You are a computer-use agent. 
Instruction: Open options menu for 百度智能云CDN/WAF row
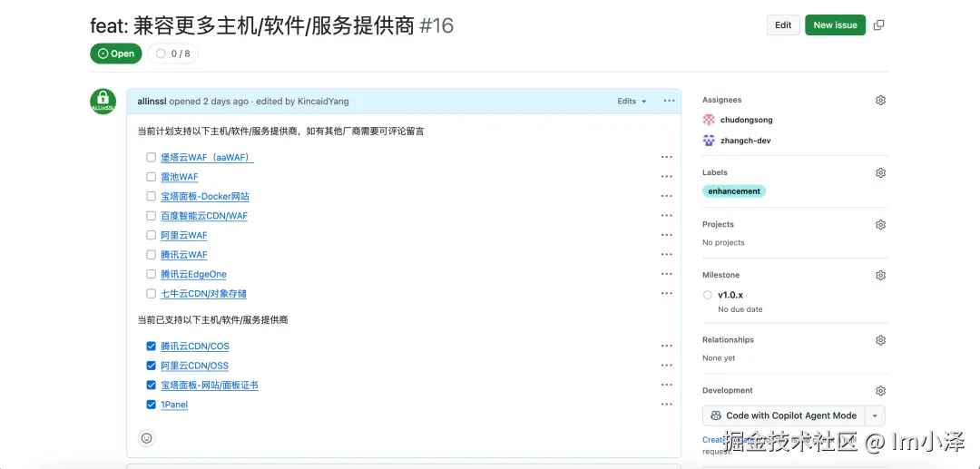coord(667,216)
